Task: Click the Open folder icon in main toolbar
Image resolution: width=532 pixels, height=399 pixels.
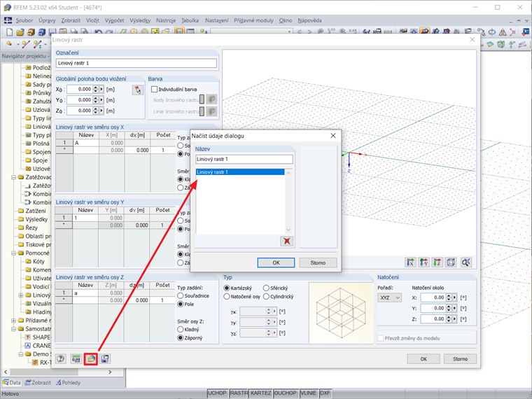Action: click(20, 32)
